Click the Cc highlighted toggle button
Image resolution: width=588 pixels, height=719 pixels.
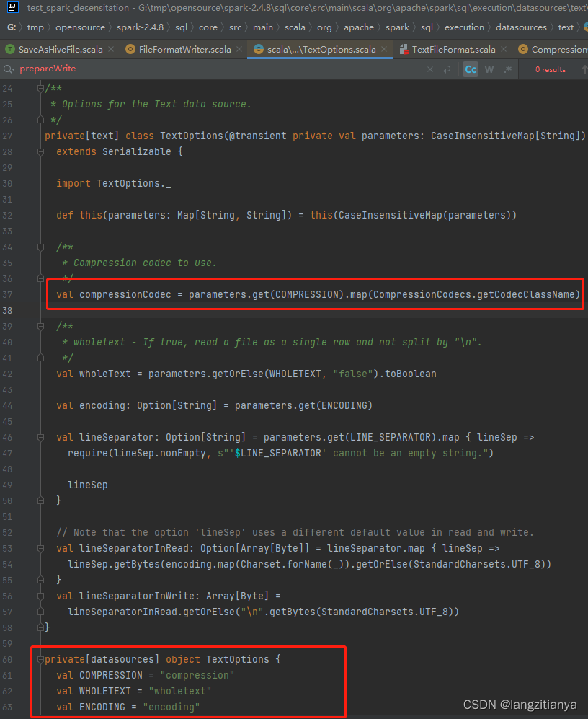point(469,69)
